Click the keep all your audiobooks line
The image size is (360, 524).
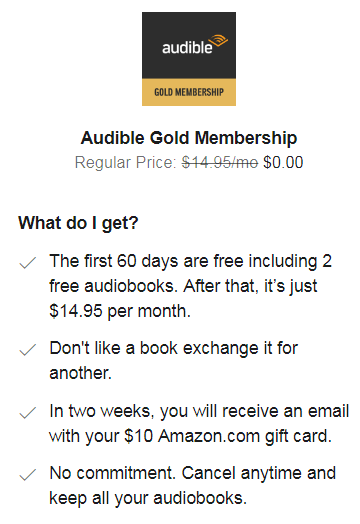[148, 498]
